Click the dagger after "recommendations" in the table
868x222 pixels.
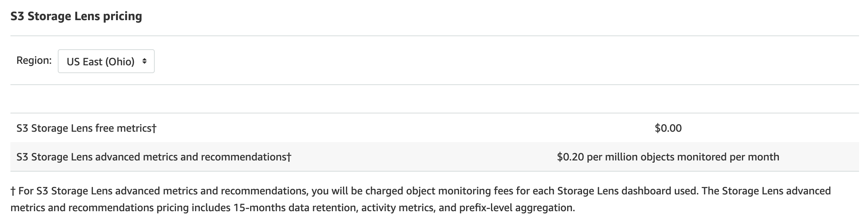(289, 157)
